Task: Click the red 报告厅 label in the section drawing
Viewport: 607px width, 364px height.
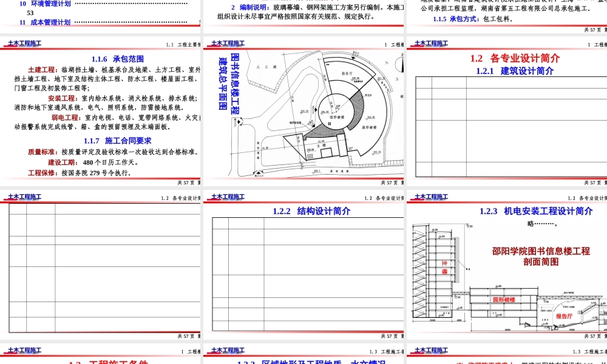Action: [564, 316]
